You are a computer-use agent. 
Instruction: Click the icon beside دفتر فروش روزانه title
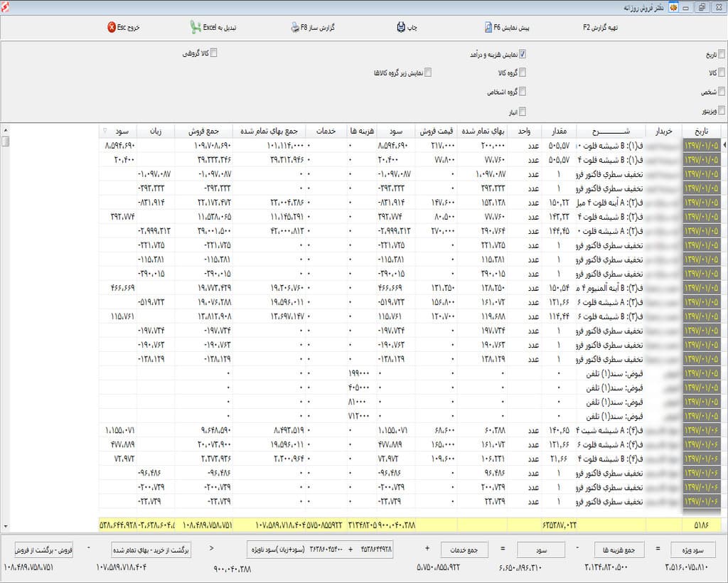coord(673,7)
